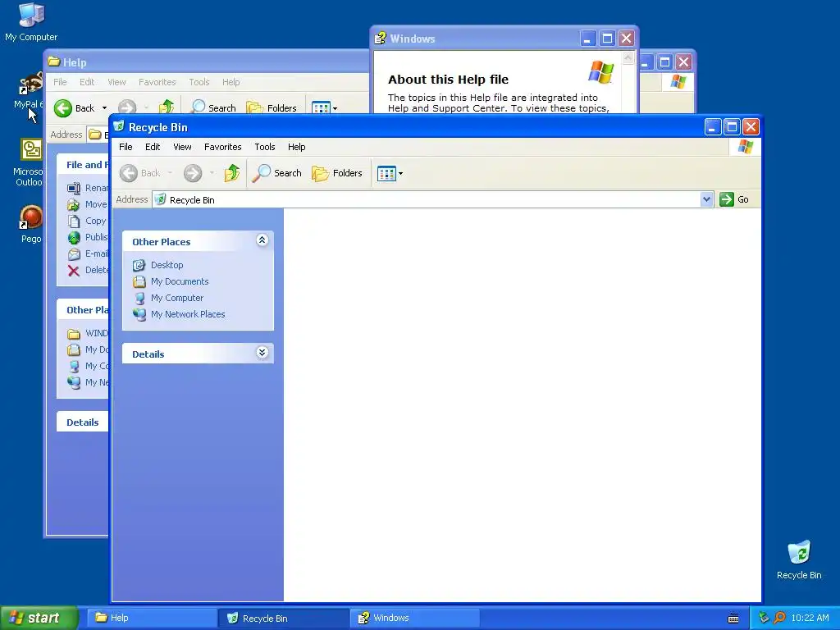Click the Go button next to the address bar
The height and width of the screenshot is (630, 840).
click(734, 199)
